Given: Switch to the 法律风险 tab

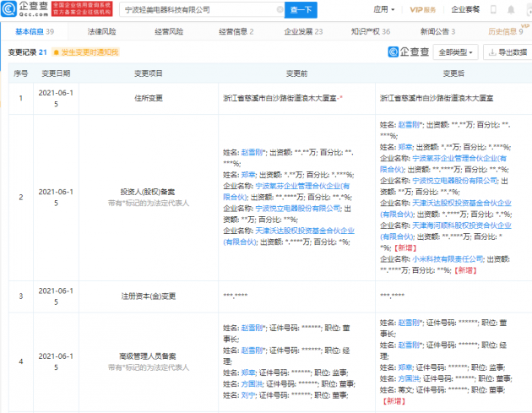Looking at the screenshot, I should point(102,31).
